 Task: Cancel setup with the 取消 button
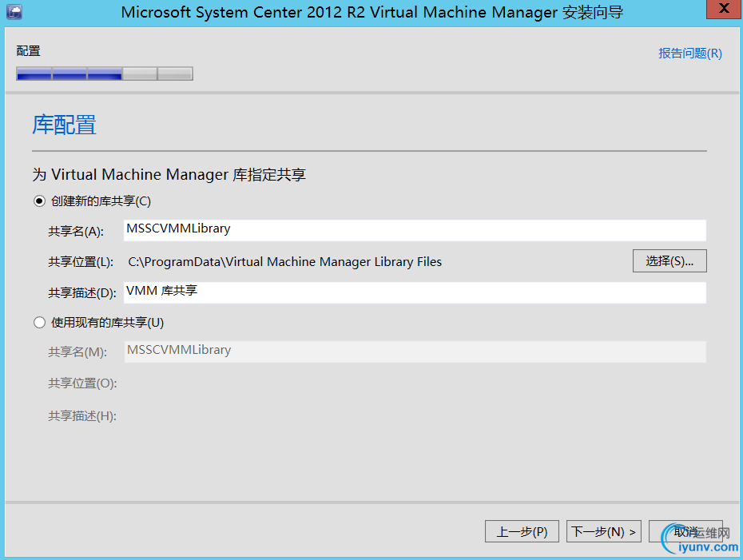click(x=685, y=531)
